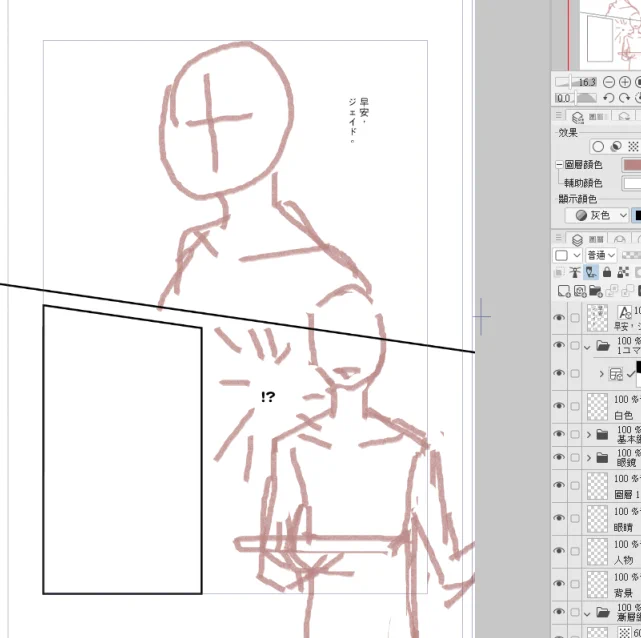Viewport: 641px width, 638px height.
Task: Open the 普通 blending mode dropdown
Action: 601,255
